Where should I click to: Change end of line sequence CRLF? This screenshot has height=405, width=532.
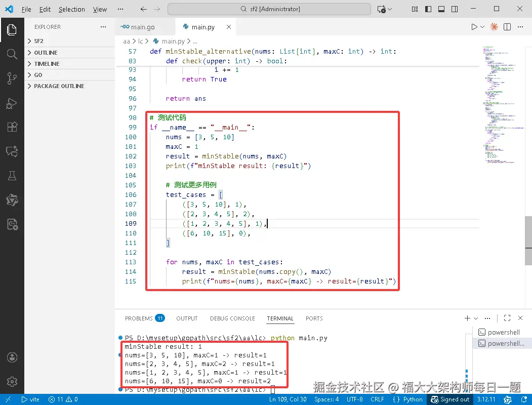click(x=377, y=399)
